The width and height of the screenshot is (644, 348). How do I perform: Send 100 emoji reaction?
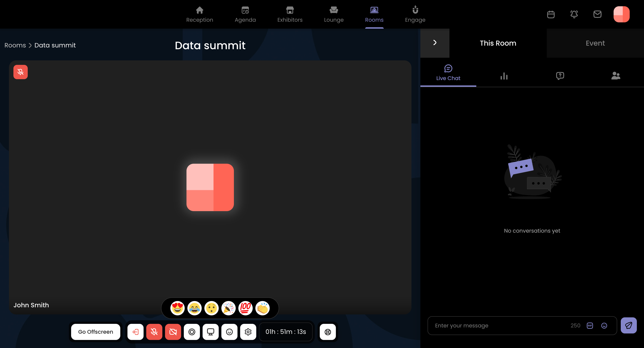tap(245, 308)
